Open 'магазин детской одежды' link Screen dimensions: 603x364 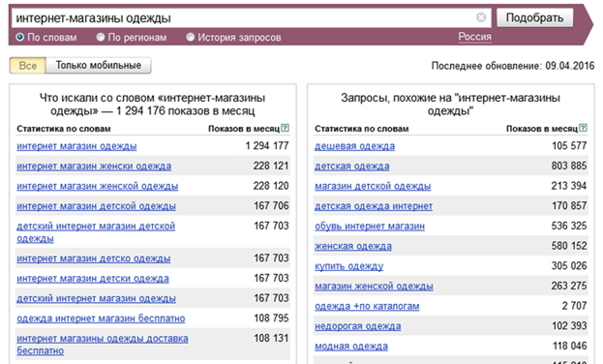373,186
